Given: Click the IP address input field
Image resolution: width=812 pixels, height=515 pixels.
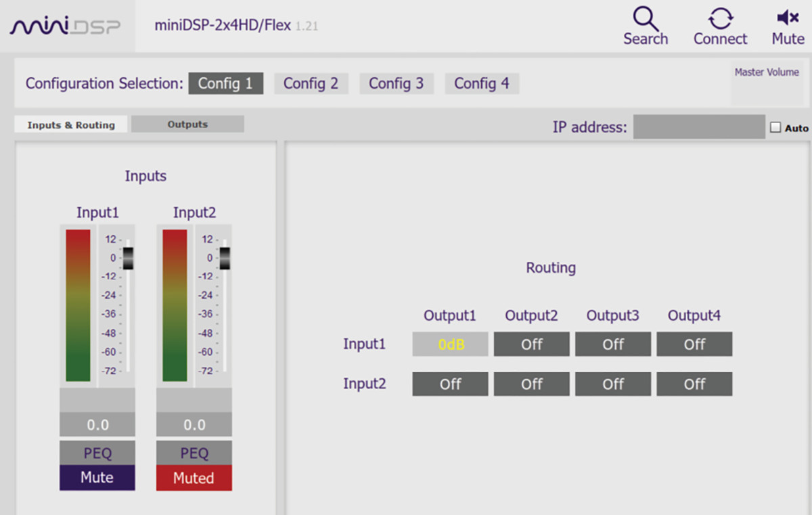Looking at the screenshot, I should point(698,127).
